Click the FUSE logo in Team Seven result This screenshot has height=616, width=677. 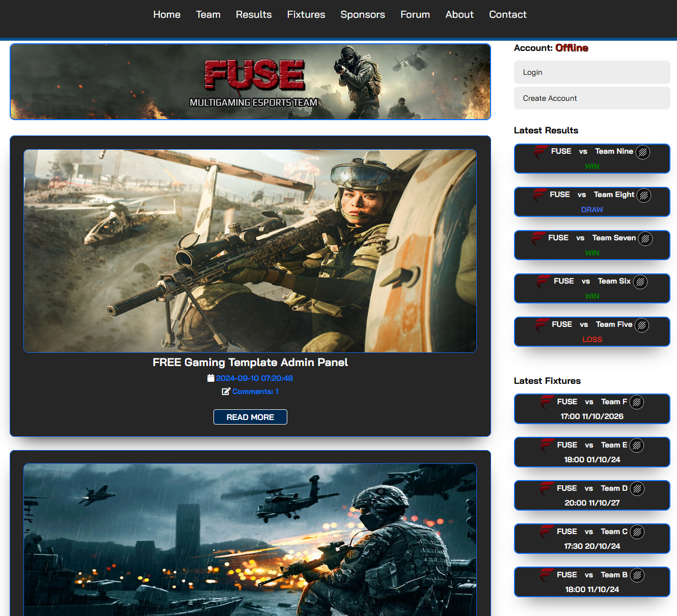[538, 238]
